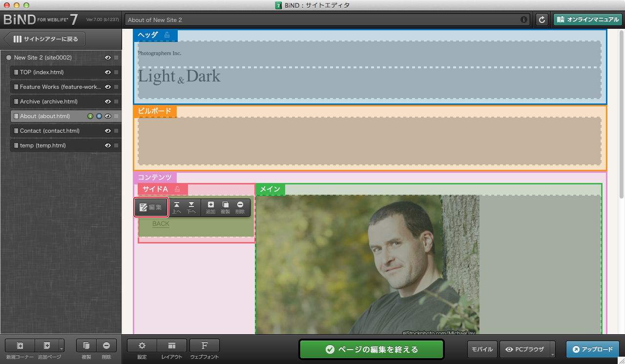Click the Photographers Inc. header text
The width and height of the screenshot is (625, 364).
tap(160, 53)
